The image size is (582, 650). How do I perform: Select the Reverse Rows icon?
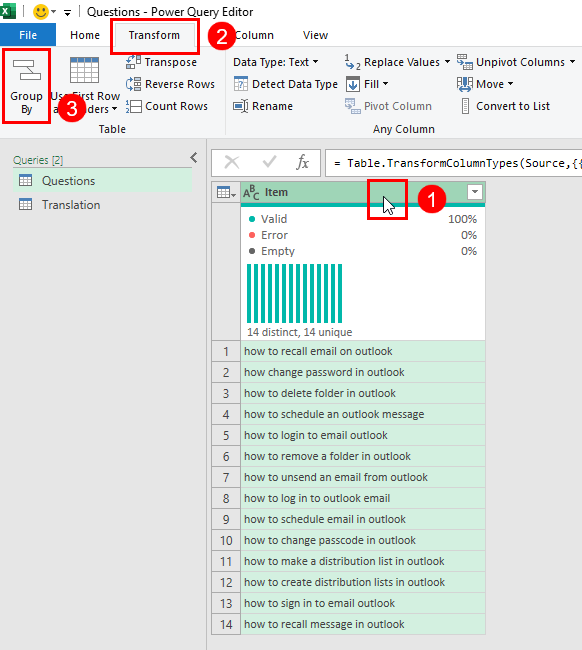pyautogui.click(x=133, y=84)
